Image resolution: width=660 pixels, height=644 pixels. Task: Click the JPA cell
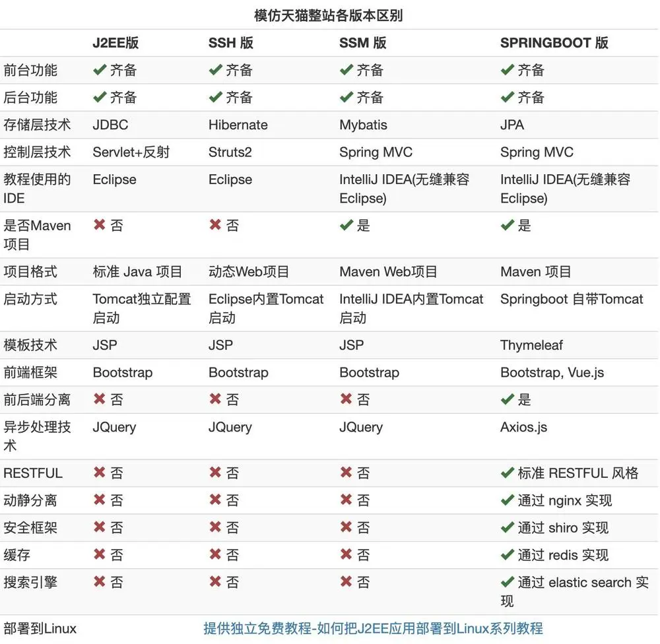512,125
